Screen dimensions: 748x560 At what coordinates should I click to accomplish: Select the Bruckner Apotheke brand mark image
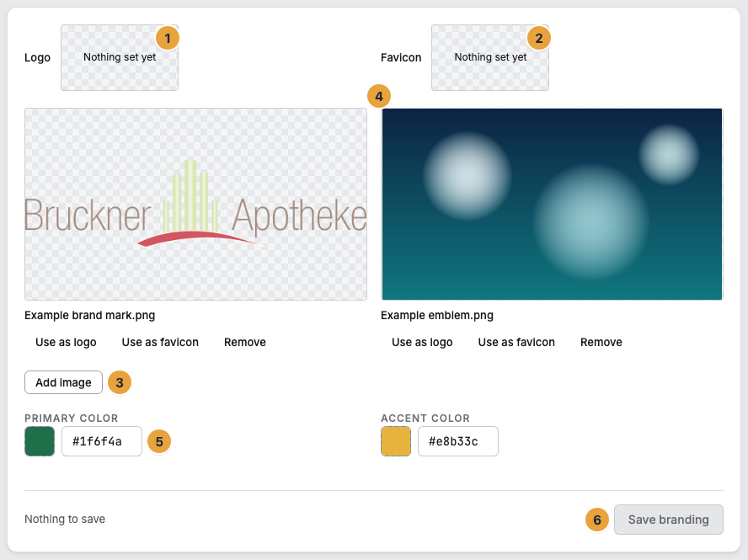coord(195,204)
